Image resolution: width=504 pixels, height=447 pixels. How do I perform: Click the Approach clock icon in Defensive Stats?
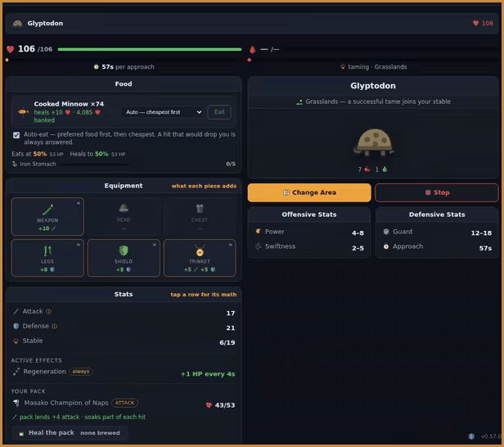(386, 246)
